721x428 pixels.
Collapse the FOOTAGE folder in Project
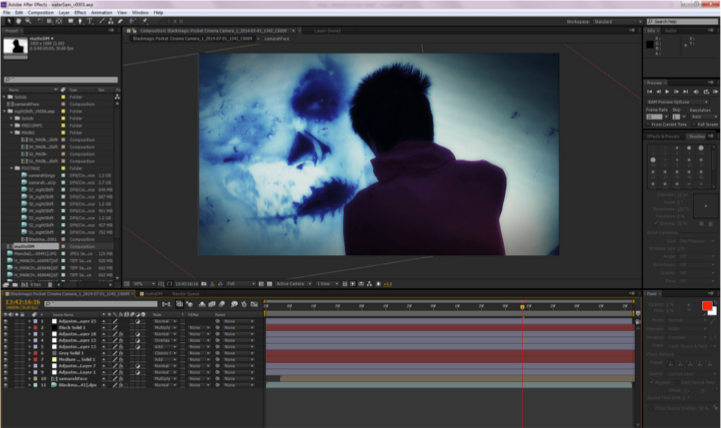coord(11,168)
